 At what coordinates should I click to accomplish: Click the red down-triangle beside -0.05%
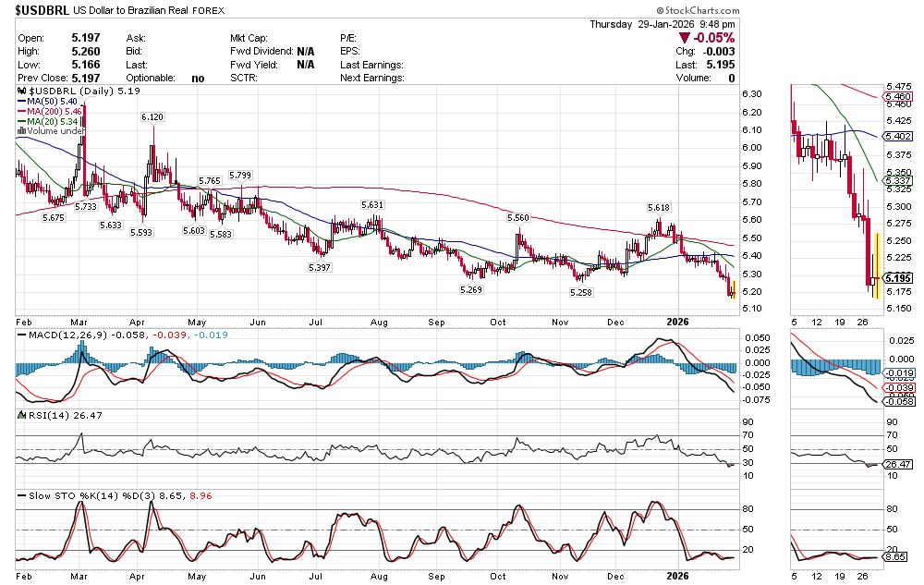(x=684, y=38)
